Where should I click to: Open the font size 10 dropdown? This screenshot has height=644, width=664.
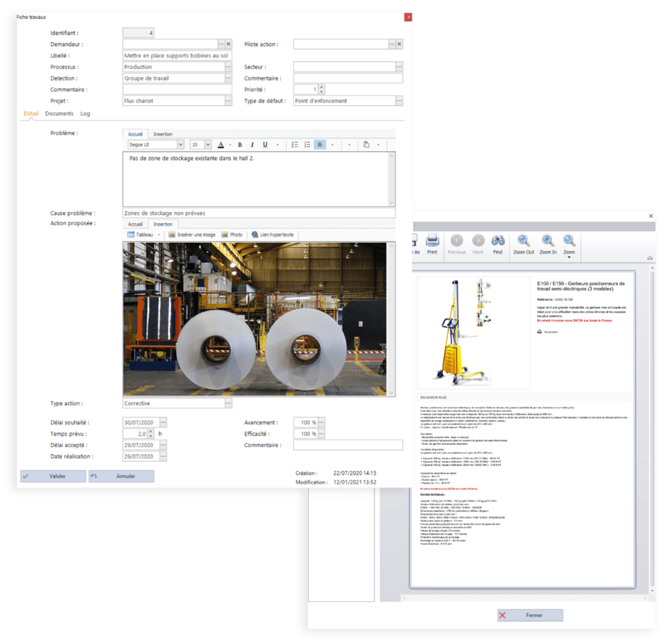[x=208, y=145]
